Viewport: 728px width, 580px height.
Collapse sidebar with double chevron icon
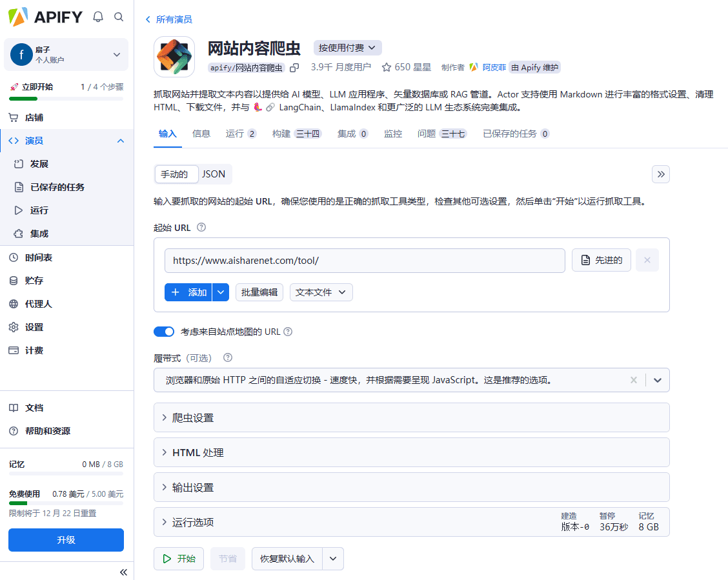click(x=123, y=572)
